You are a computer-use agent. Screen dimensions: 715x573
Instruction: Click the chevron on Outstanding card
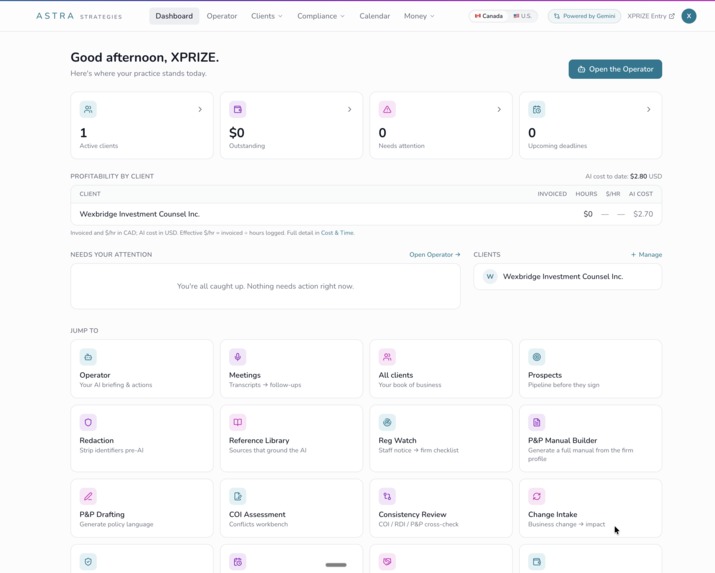349,109
